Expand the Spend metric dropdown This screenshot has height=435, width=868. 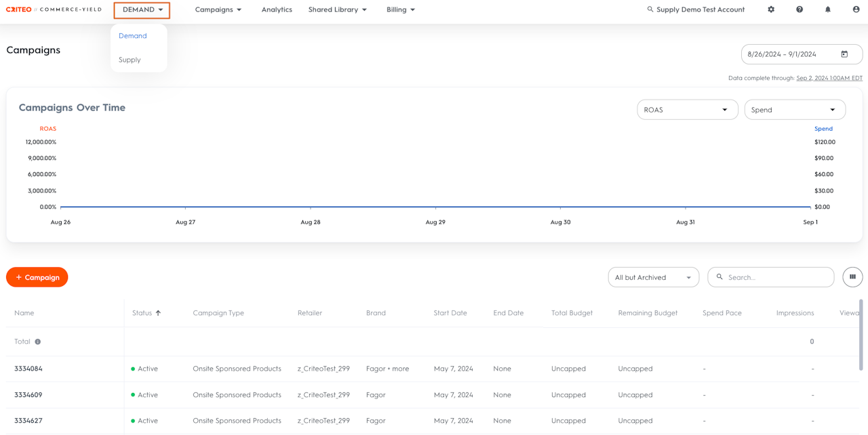click(x=795, y=110)
